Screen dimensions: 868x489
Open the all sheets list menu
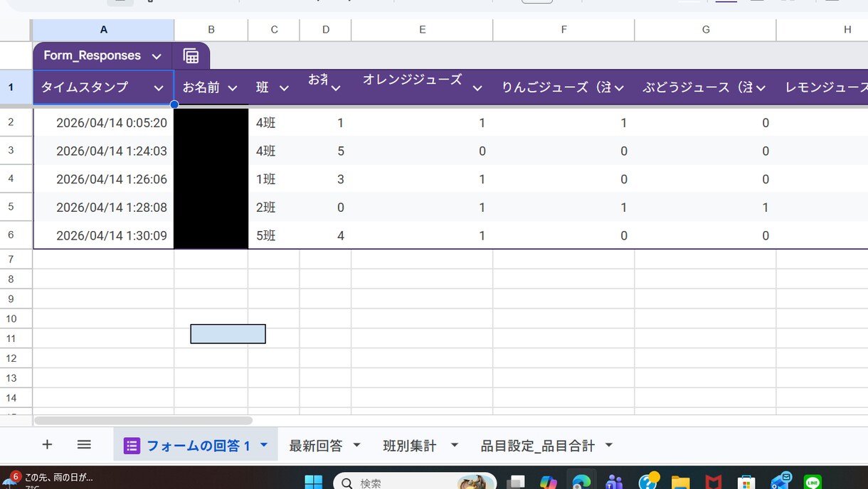pos(84,445)
